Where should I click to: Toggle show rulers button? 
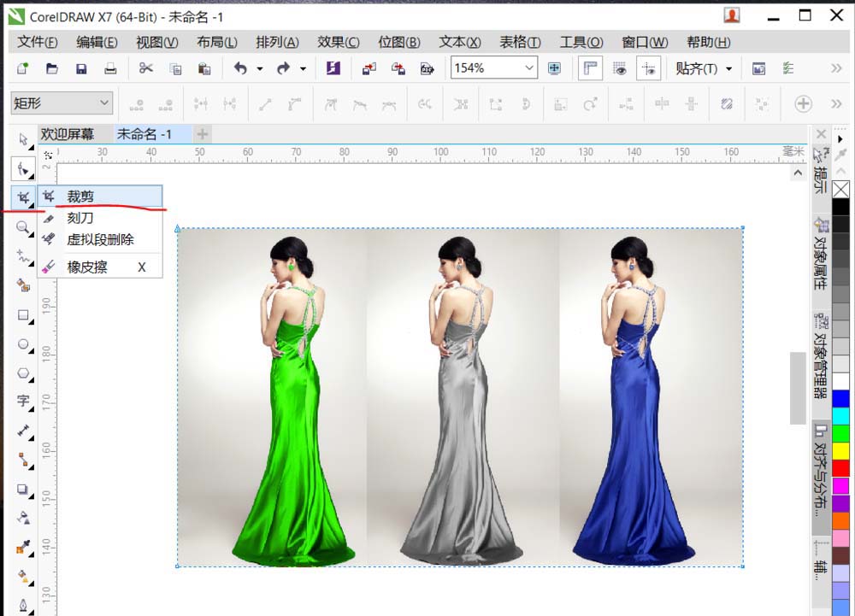click(x=589, y=68)
